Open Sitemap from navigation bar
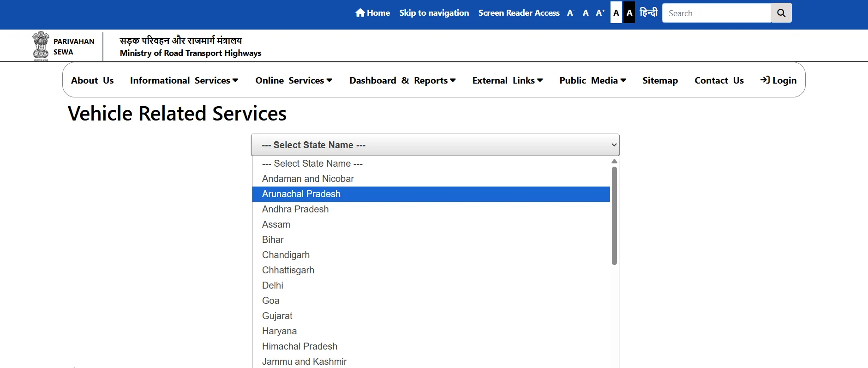The width and height of the screenshot is (868, 368). coord(660,80)
